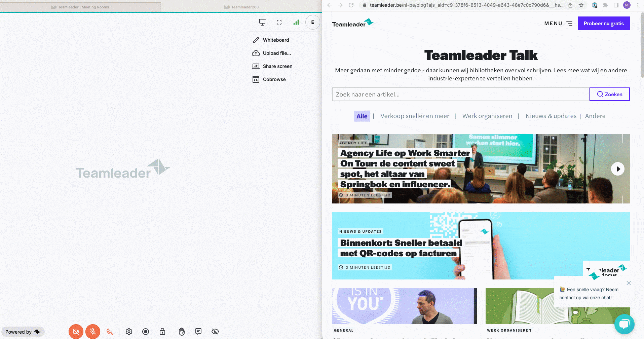Image resolution: width=644 pixels, height=339 pixels.
Task: Open browser side panel icon
Action: (x=616, y=5)
